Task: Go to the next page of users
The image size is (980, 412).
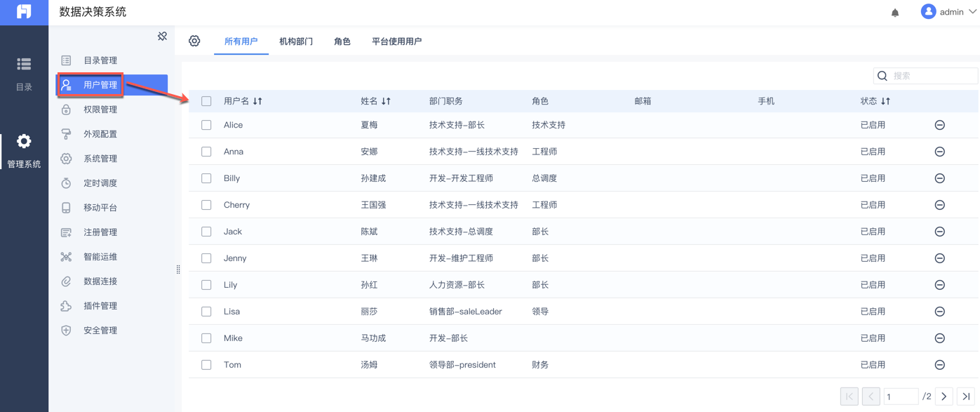Action: click(x=944, y=397)
